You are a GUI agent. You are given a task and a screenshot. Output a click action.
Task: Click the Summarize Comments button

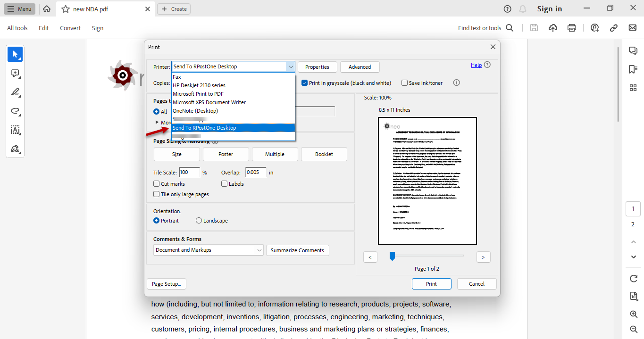pyautogui.click(x=297, y=250)
